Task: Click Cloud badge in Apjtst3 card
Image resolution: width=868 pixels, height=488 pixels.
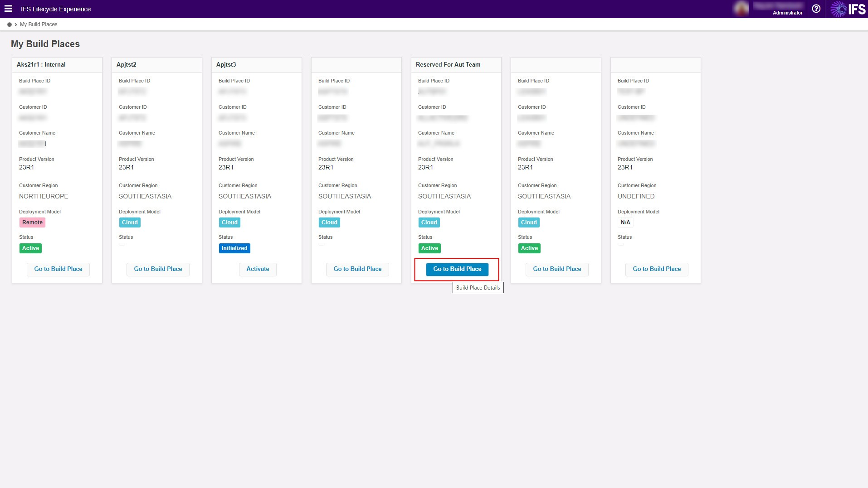Action: coord(229,222)
